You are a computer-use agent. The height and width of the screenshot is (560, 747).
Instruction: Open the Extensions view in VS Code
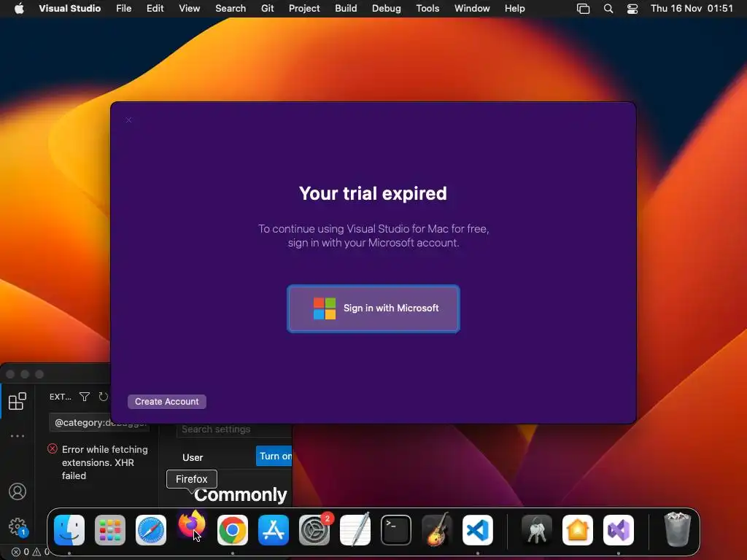(x=18, y=401)
